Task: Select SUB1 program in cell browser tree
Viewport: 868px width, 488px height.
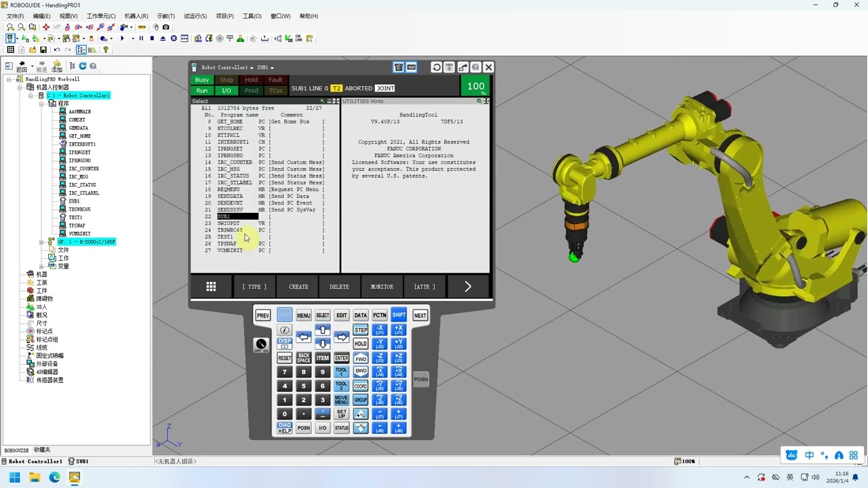Action: pyautogui.click(x=74, y=201)
